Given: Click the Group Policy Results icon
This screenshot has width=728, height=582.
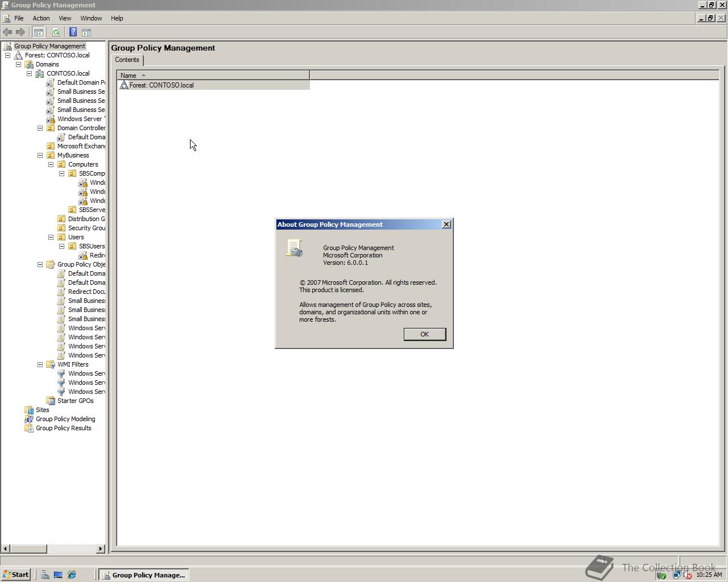Looking at the screenshot, I should [29, 428].
